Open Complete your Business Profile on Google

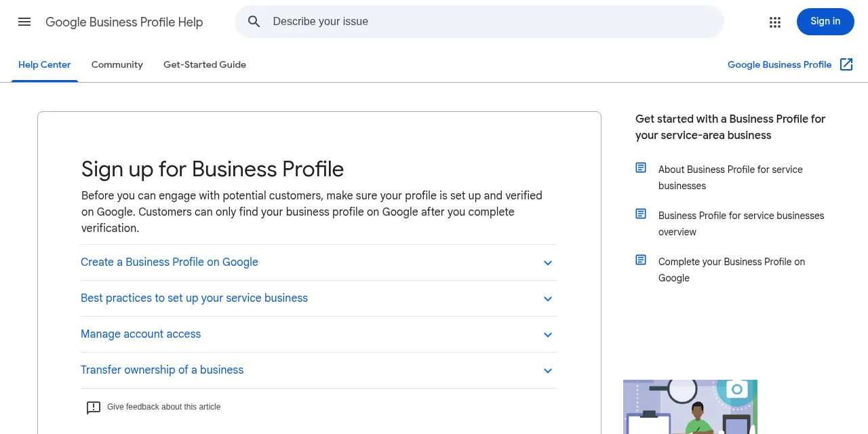[x=732, y=270]
